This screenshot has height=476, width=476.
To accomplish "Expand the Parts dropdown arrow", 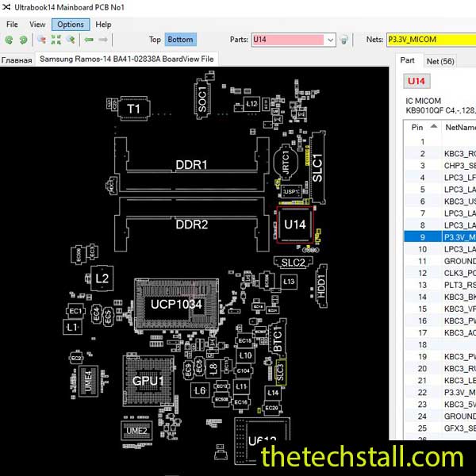I will click(330, 40).
